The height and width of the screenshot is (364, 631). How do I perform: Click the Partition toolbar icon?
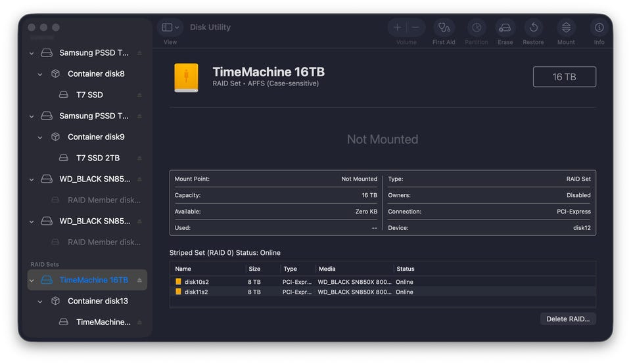pyautogui.click(x=477, y=28)
